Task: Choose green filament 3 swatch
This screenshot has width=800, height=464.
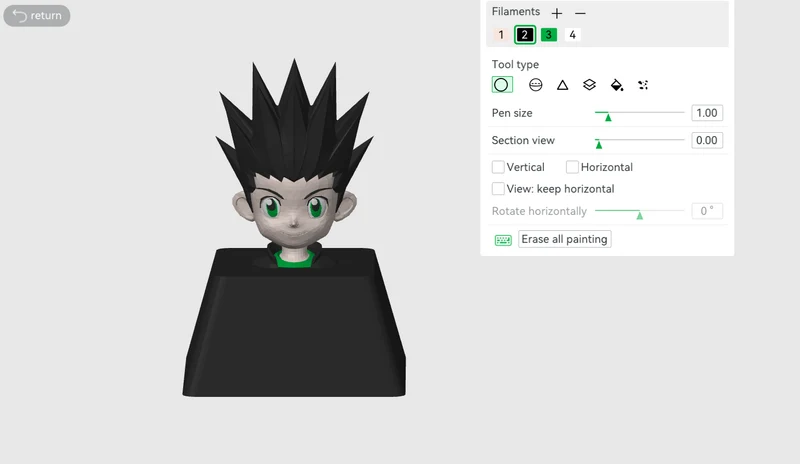Action: pyautogui.click(x=548, y=35)
